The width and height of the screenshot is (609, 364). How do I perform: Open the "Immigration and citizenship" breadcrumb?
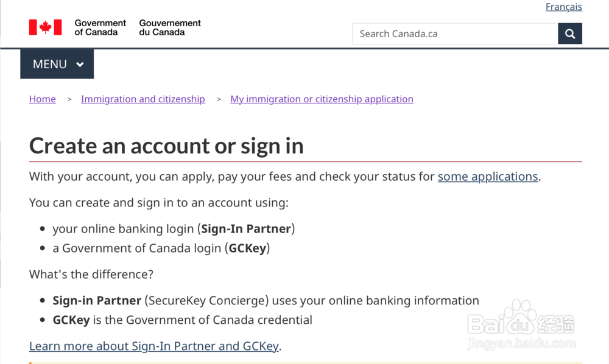(143, 99)
